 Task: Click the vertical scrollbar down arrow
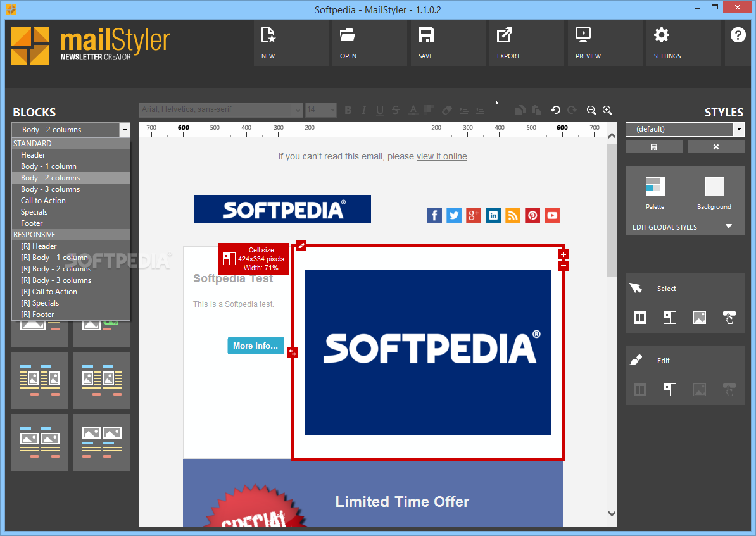click(612, 514)
